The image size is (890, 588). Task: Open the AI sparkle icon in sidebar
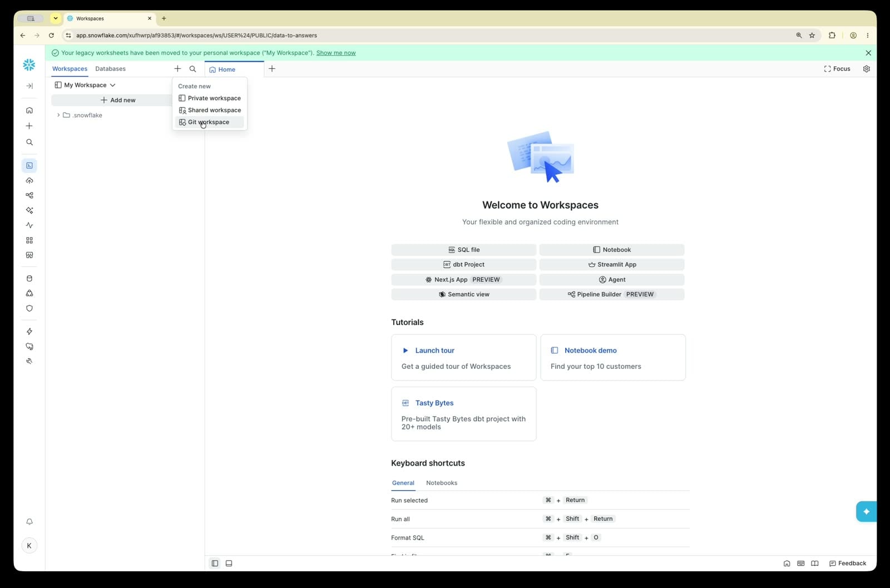click(29, 210)
